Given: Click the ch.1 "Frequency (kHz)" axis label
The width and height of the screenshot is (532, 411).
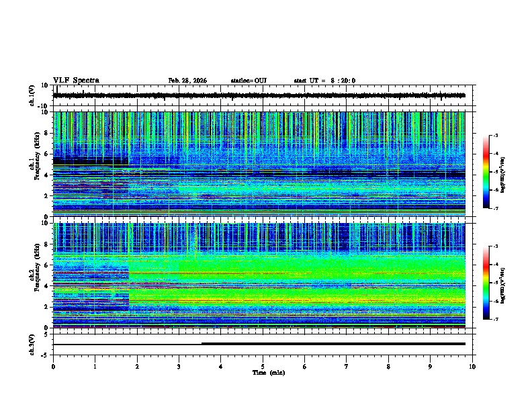Looking at the screenshot, I should (38, 156).
